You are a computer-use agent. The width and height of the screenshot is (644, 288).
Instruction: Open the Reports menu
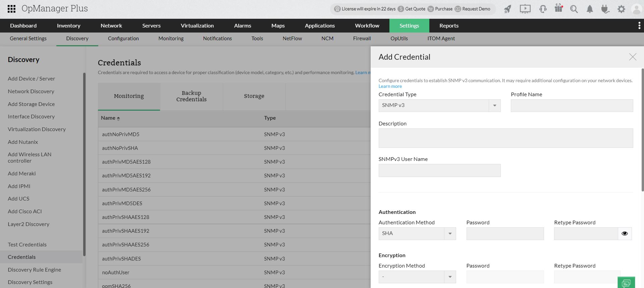point(449,26)
